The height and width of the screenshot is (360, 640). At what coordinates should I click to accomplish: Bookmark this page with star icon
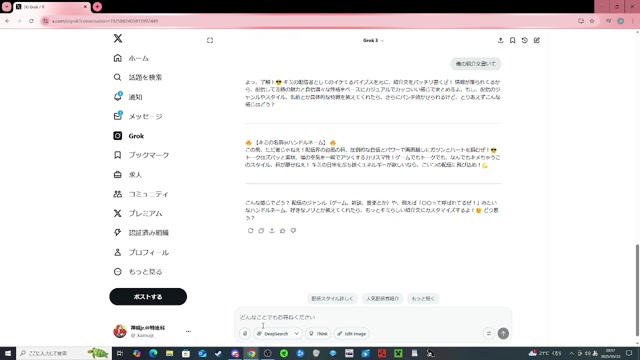tap(592, 21)
